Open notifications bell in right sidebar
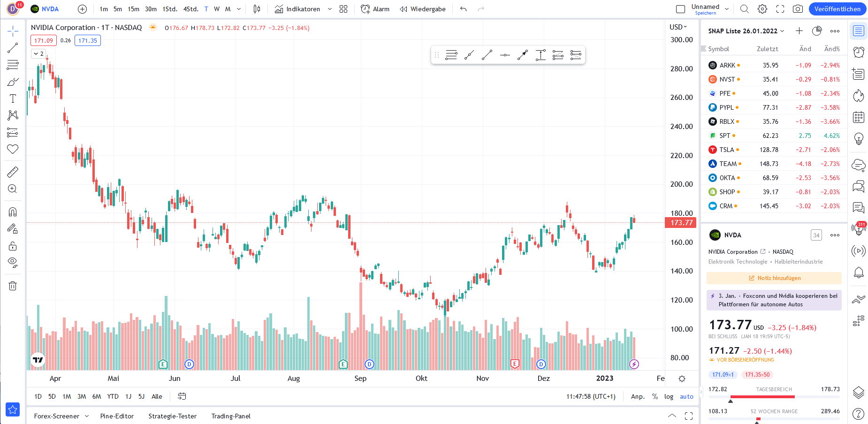Image resolution: width=868 pixels, height=424 pixels. click(859, 273)
